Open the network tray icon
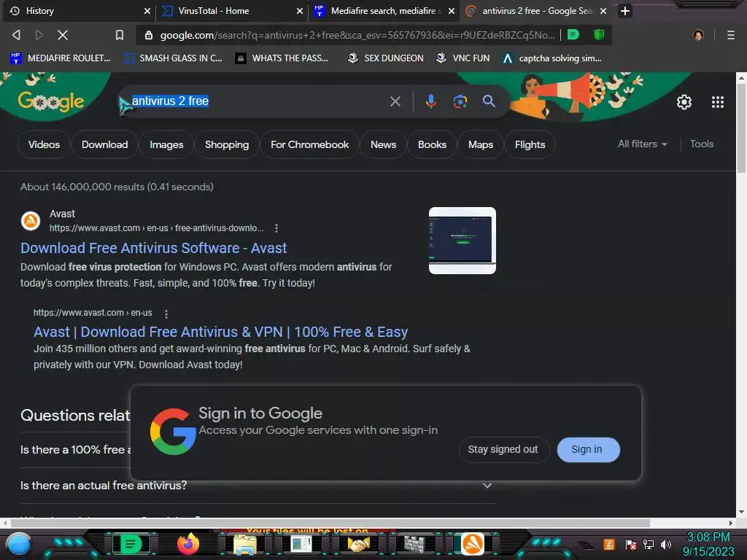 coord(649,544)
